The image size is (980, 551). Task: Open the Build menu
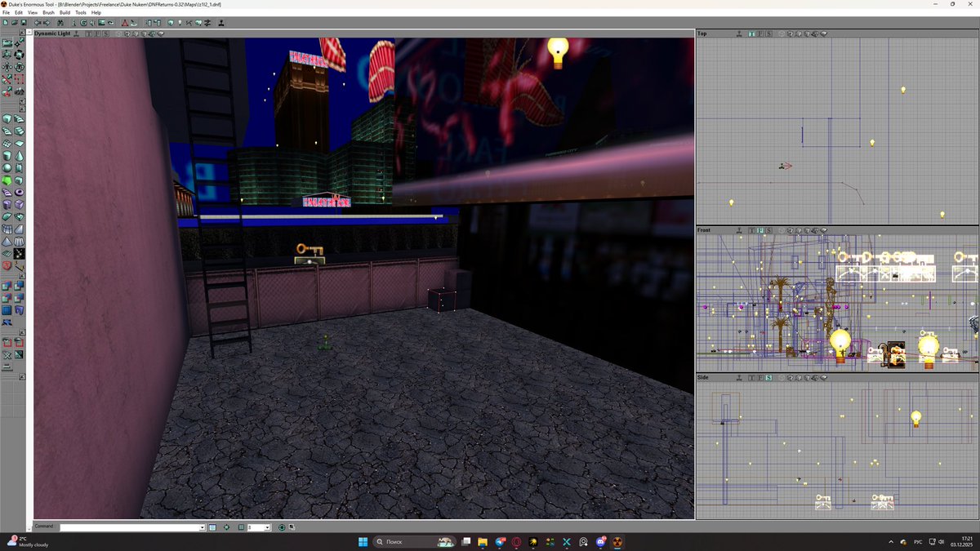(65, 13)
